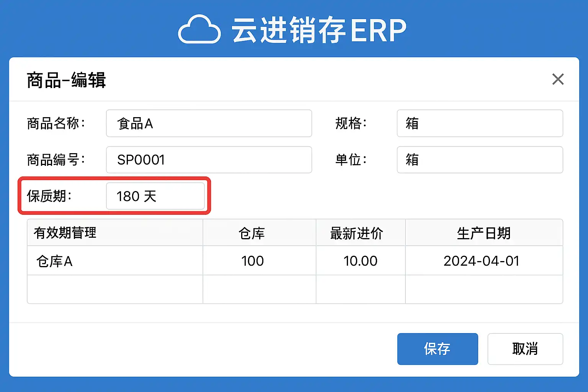Click the empty second row's first cell
The width and height of the screenshot is (588, 392).
(x=115, y=289)
